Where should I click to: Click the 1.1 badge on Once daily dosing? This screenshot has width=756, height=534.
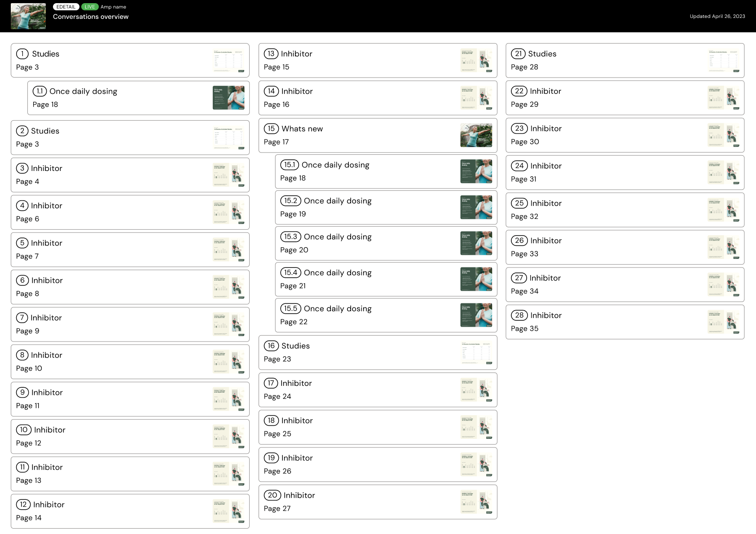point(40,91)
